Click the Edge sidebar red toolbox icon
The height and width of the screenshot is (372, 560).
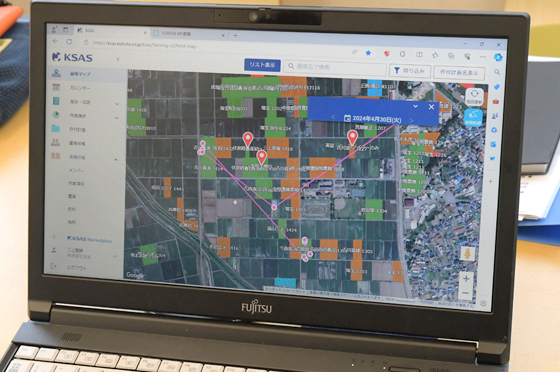(x=496, y=101)
